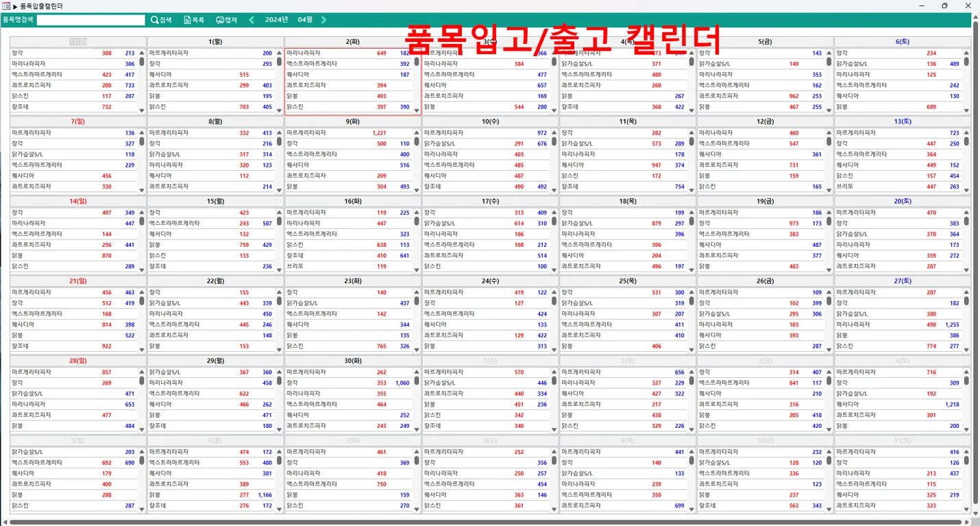Image resolution: width=980 pixels, height=526 pixels.
Task: Go to next month with right arrow
Action: coord(324,20)
